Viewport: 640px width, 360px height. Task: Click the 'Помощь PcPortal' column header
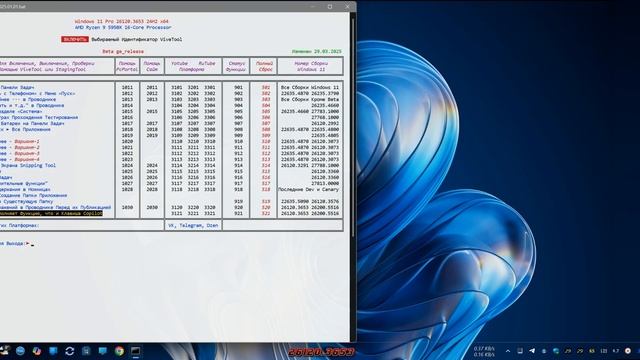(127, 67)
